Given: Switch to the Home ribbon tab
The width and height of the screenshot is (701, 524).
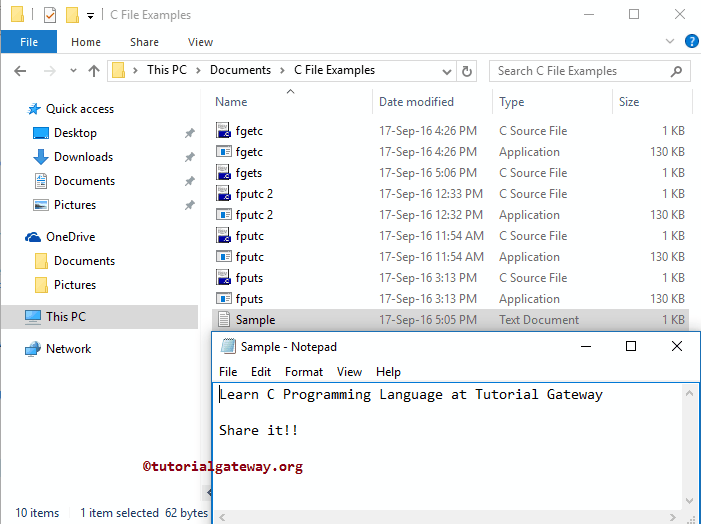Looking at the screenshot, I should coord(85,42).
